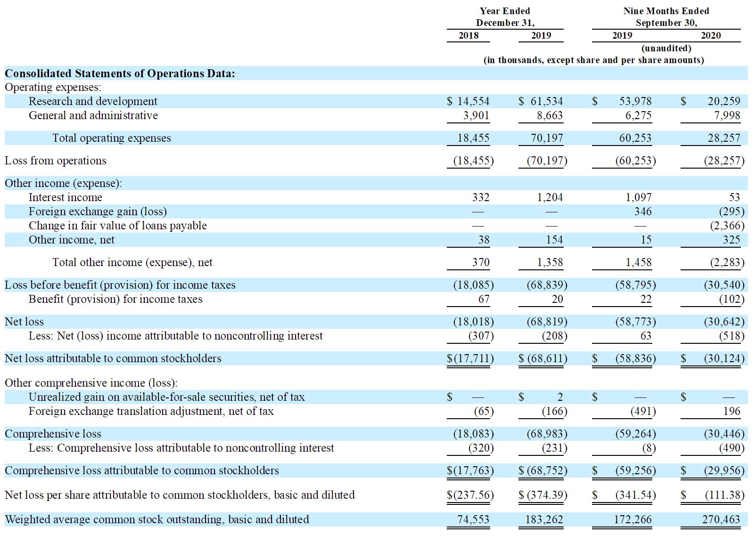Click the General and administrative row label

(93, 115)
